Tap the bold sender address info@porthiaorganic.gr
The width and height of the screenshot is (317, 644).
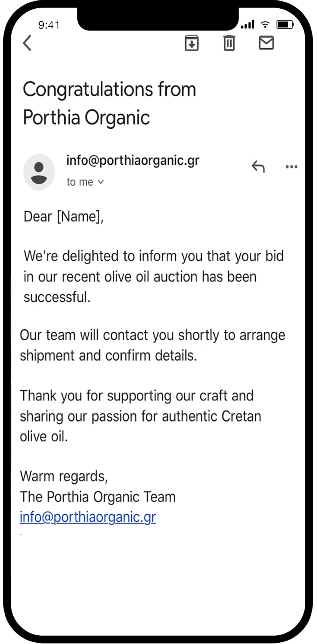(x=133, y=160)
